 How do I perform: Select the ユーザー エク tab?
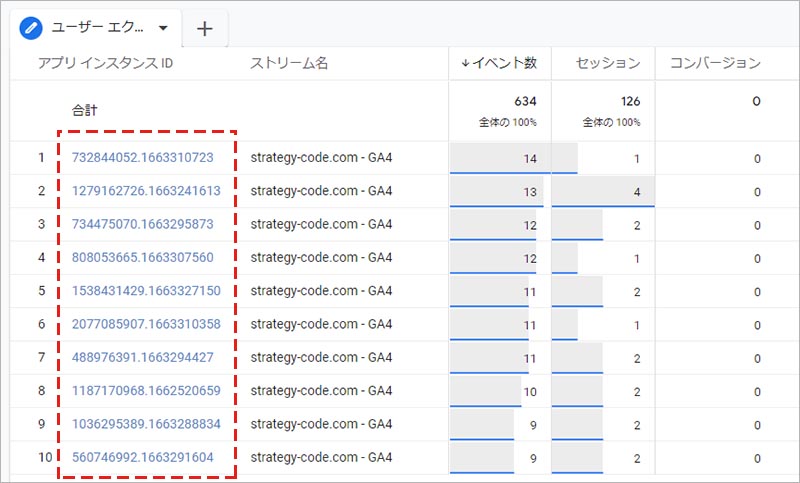point(97,28)
